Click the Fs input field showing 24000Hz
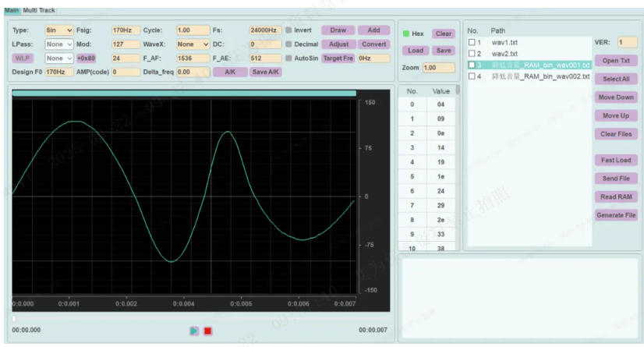Screen dimensions: 644x347 click(x=265, y=30)
